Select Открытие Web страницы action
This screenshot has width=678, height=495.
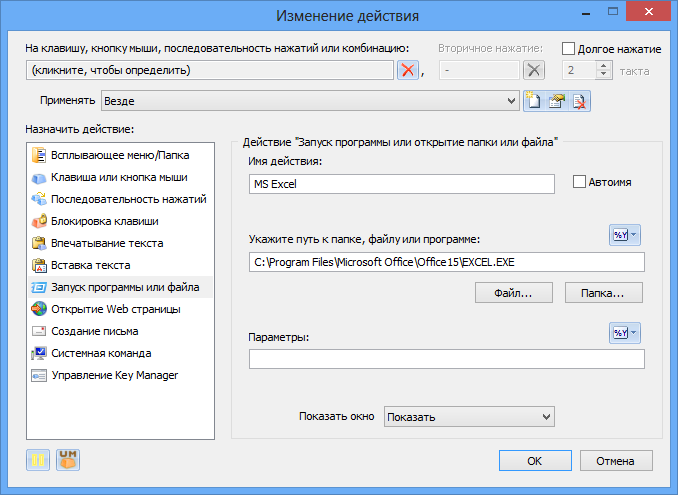point(115,309)
